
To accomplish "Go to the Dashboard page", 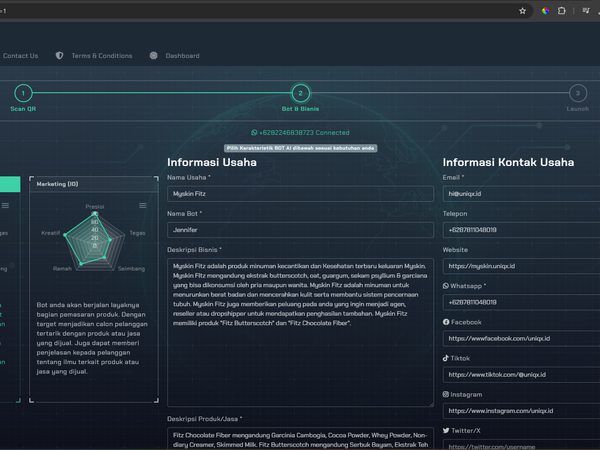I will coord(182,56).
